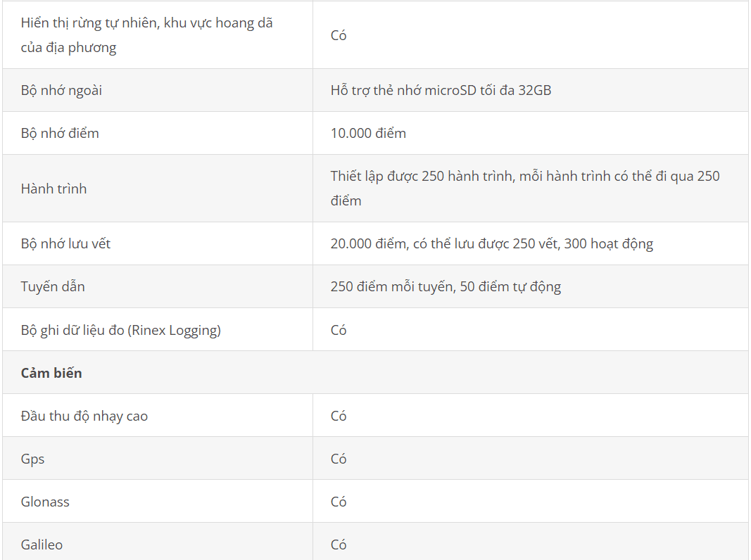Click the '250 điểm mỗi tuyến, 50 điểm tự động' text
The image size is (751, 560).
pyautogui.click(x=446, y=287)
